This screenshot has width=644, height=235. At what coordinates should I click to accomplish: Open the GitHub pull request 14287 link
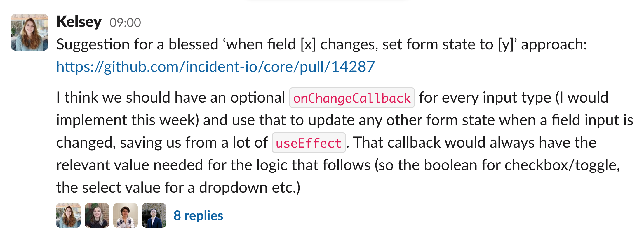215,67
